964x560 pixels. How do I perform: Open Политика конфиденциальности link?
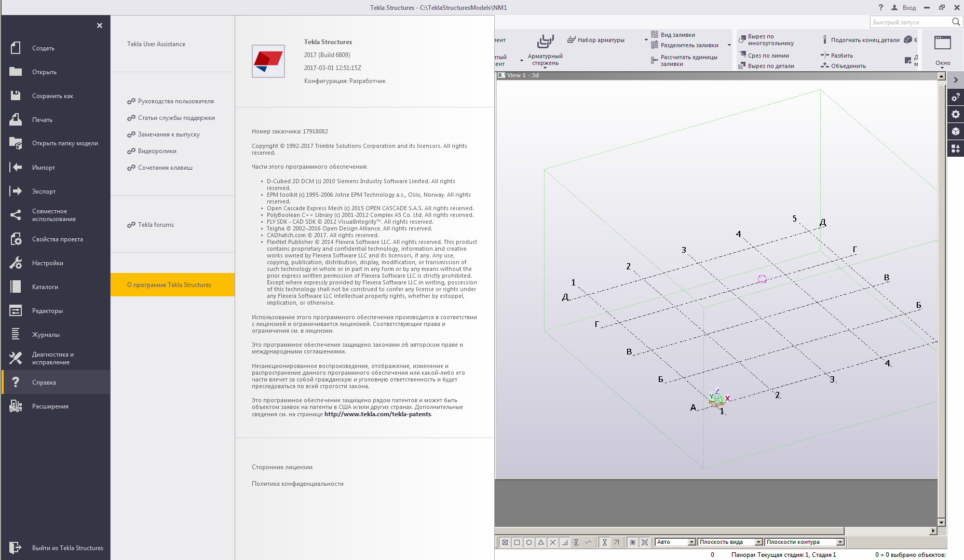pyautogui.click(x=297, y=484)
